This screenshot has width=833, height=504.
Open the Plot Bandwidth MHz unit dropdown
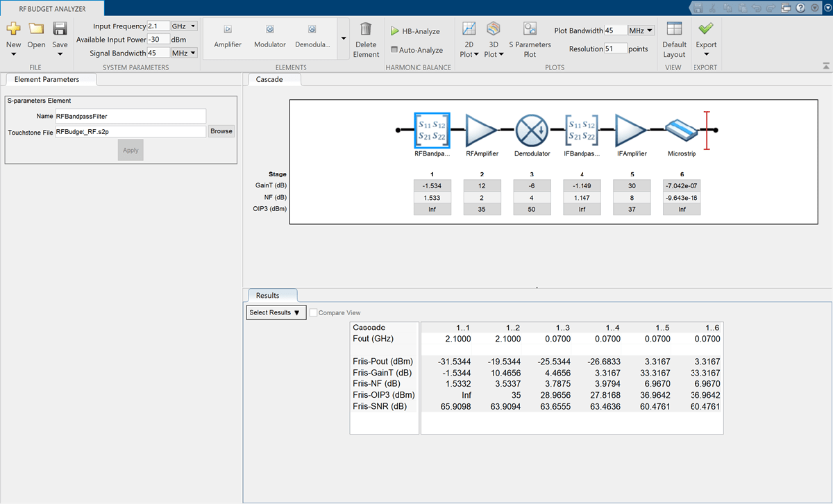[x=641, y=31]
